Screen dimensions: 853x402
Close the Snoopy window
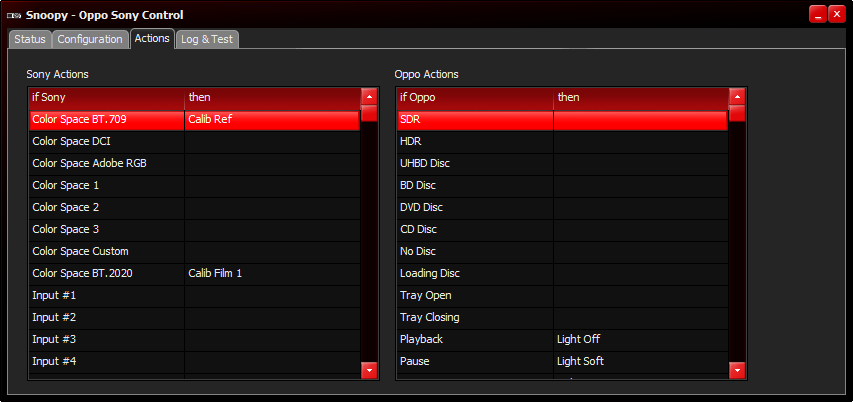click(837, 15)
